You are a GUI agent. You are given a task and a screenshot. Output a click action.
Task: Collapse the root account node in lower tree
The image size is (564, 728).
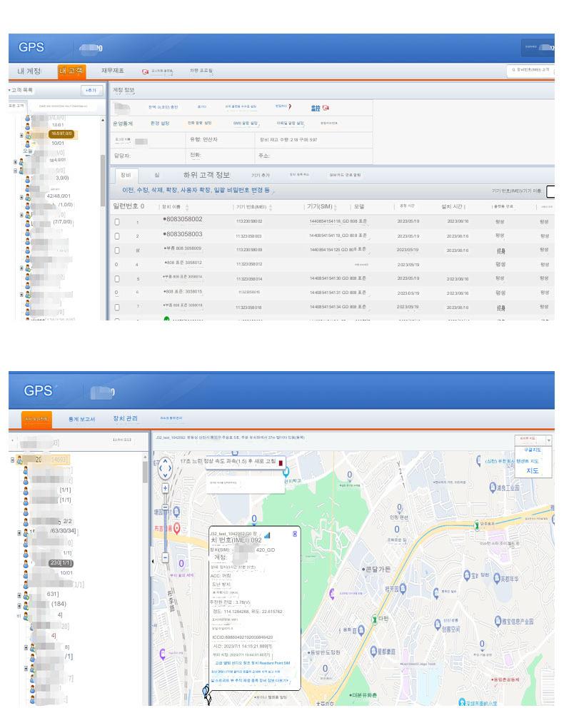[x=13, y=459]
